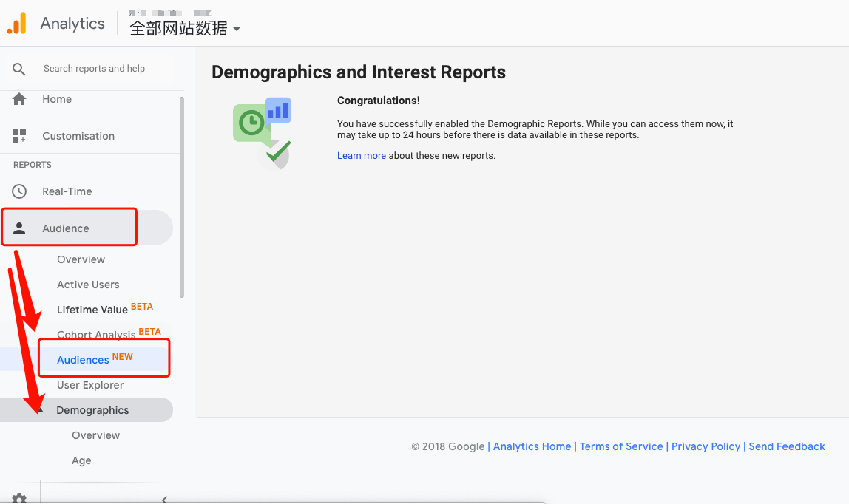Screen dimensions: 849x504
Task: Click the "REPORTS" sidebar section label
Action: click(x=33, y=165)
